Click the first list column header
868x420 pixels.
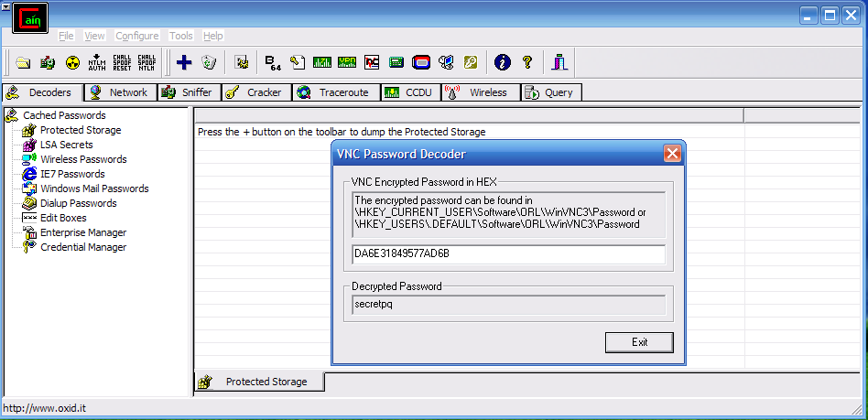pos(468,115)
